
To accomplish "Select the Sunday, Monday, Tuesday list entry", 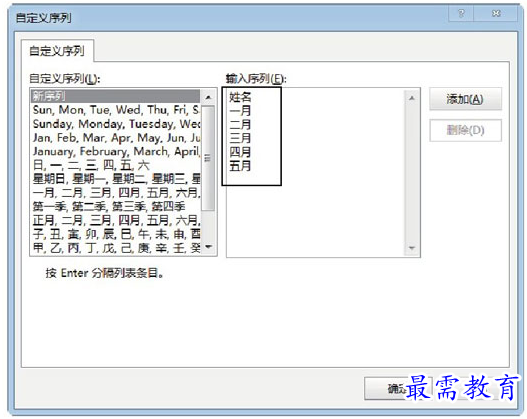I will click(x=115, y=124).
